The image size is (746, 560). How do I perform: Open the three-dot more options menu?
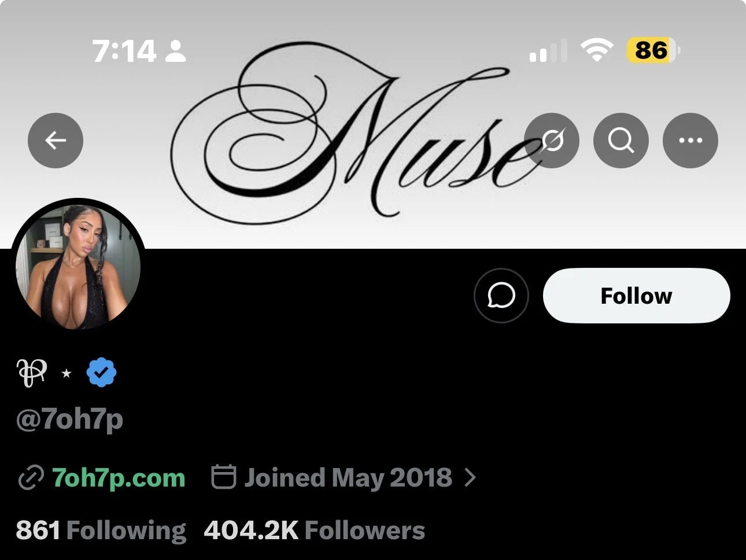(x=690, y=141)
